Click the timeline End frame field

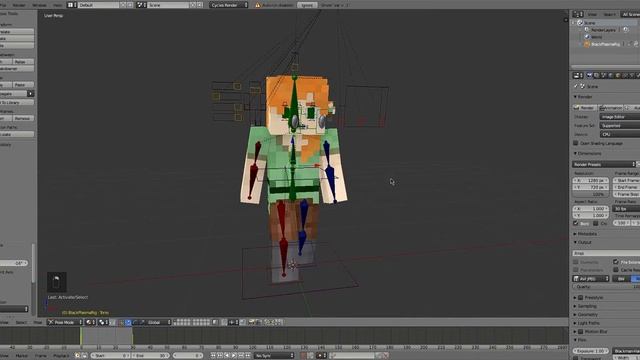tap(151, 356)
